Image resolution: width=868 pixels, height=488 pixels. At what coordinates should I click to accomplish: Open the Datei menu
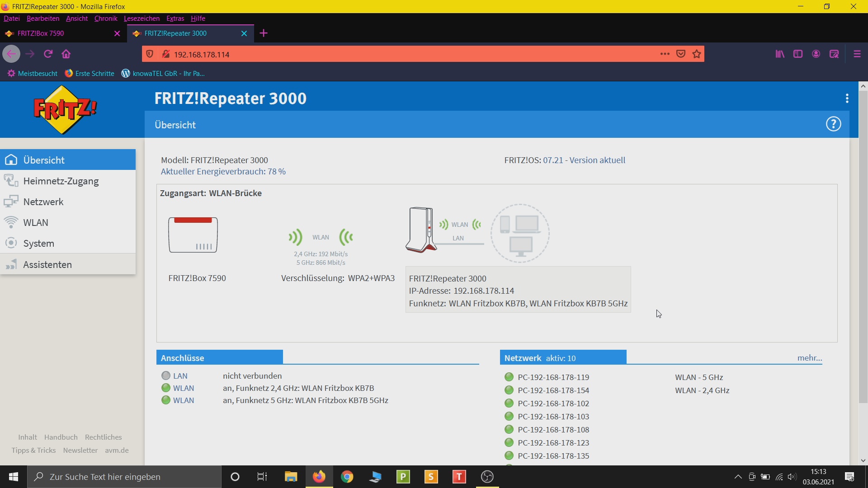click(12, 19)
